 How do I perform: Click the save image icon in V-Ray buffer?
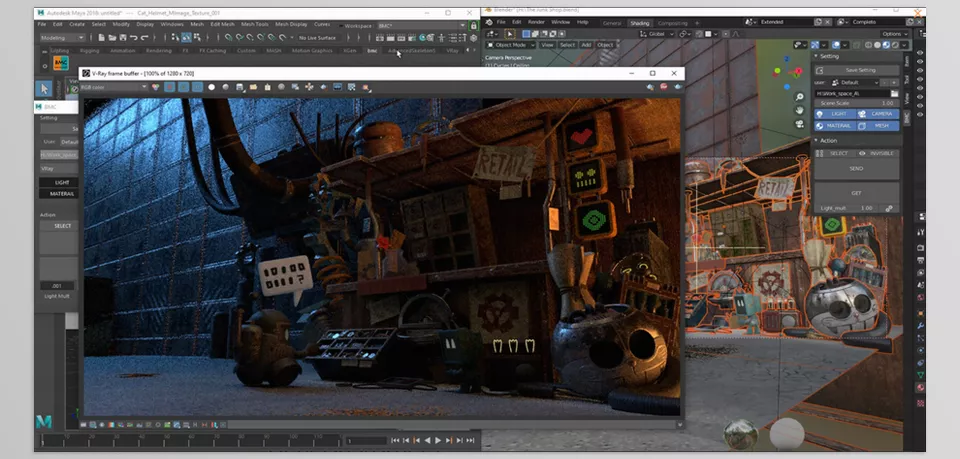point(239,87)
